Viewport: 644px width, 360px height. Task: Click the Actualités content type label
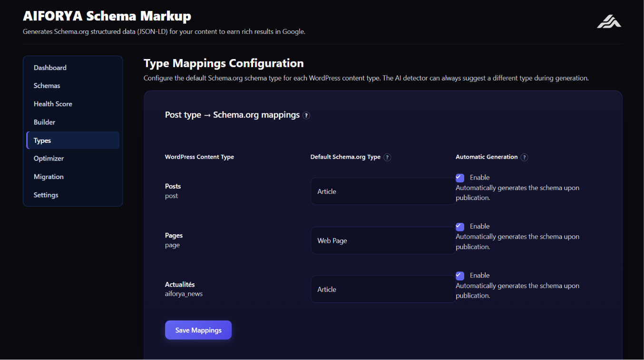click(x=180, y=284)
